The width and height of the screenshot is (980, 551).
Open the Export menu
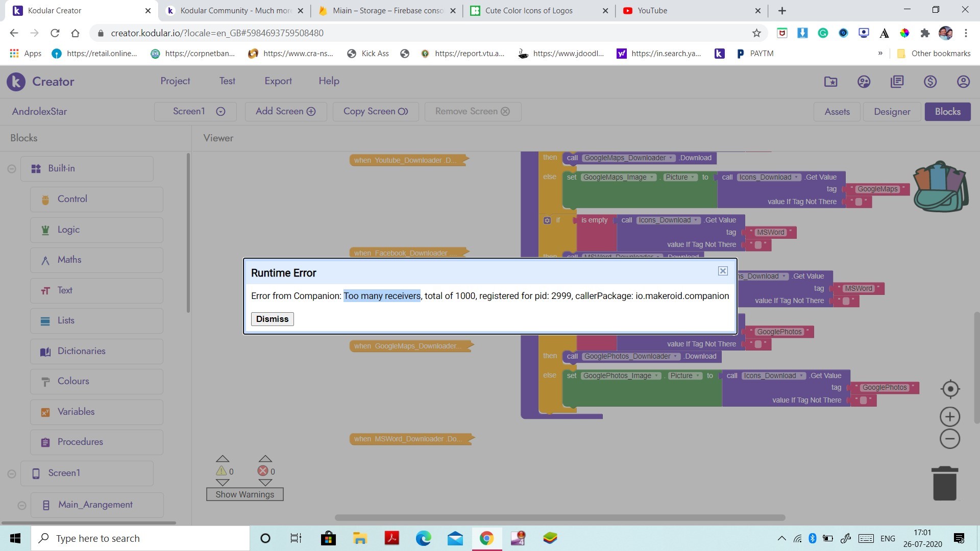[278, 81]
